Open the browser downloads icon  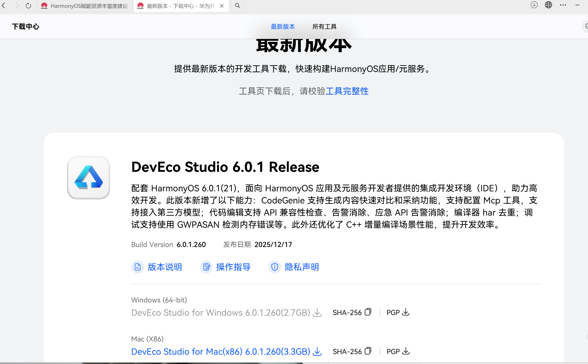(534, 5)
